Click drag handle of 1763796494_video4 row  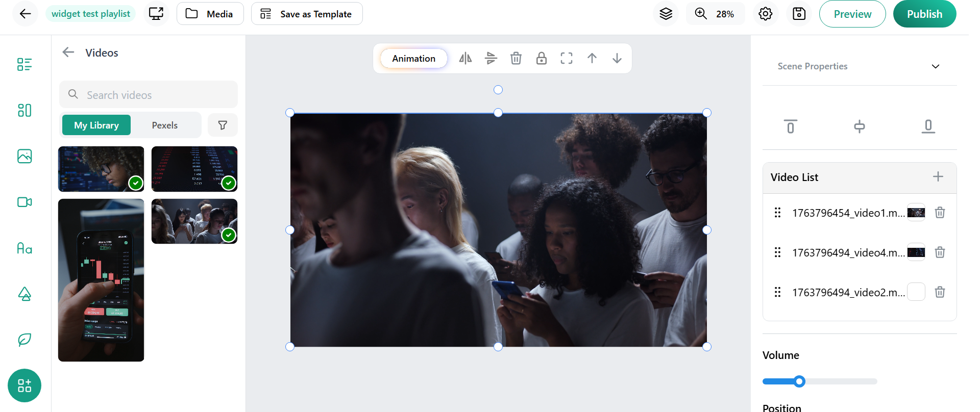point(777,252)
